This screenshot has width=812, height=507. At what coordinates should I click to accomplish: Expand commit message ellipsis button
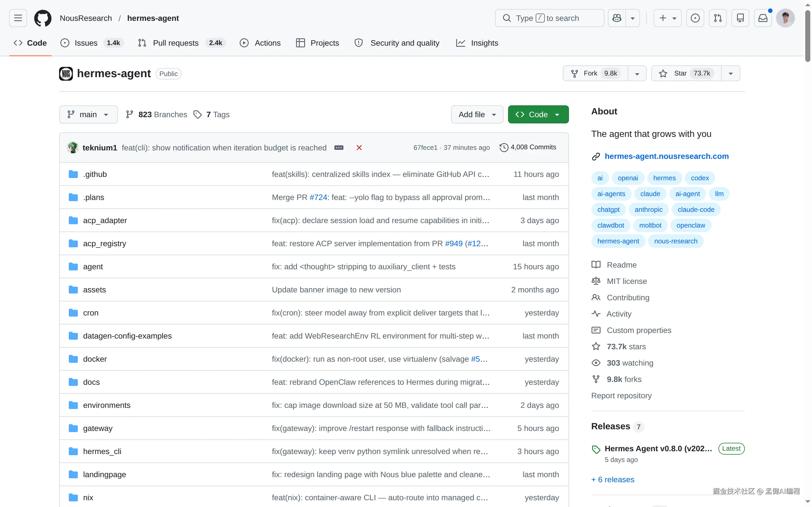[339, 148]
